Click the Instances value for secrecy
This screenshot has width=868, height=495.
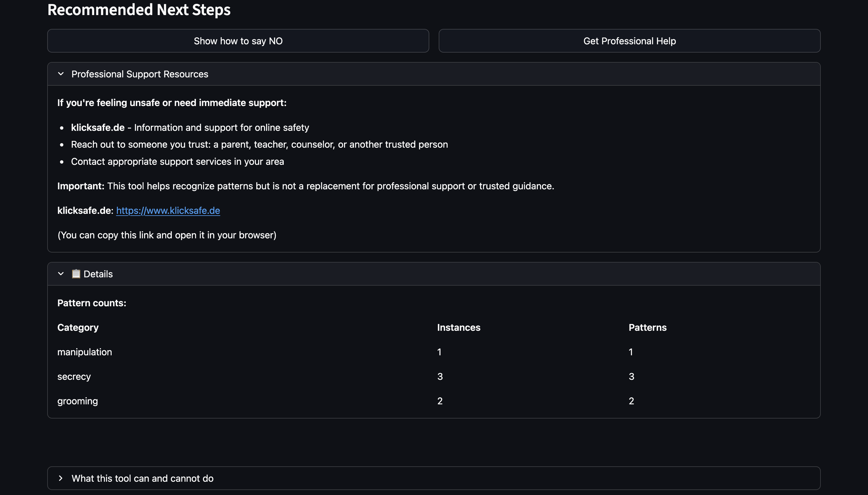440,376
